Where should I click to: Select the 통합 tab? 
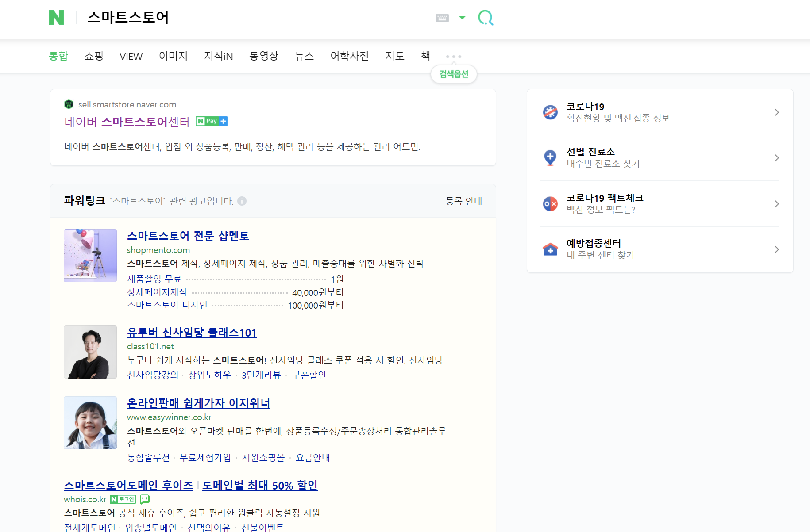(58, 56)
